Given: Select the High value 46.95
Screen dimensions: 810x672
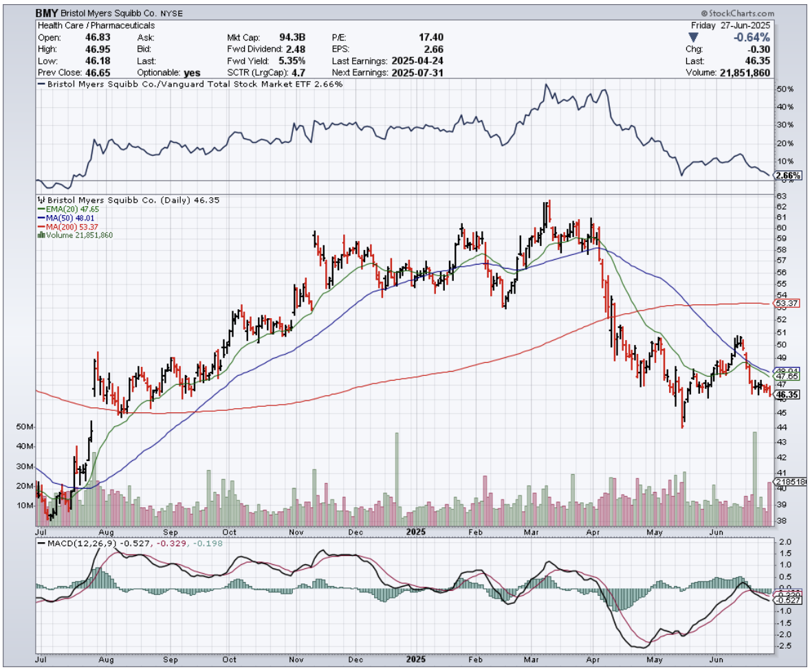Looking at the screenshot, I should point(98,49).
